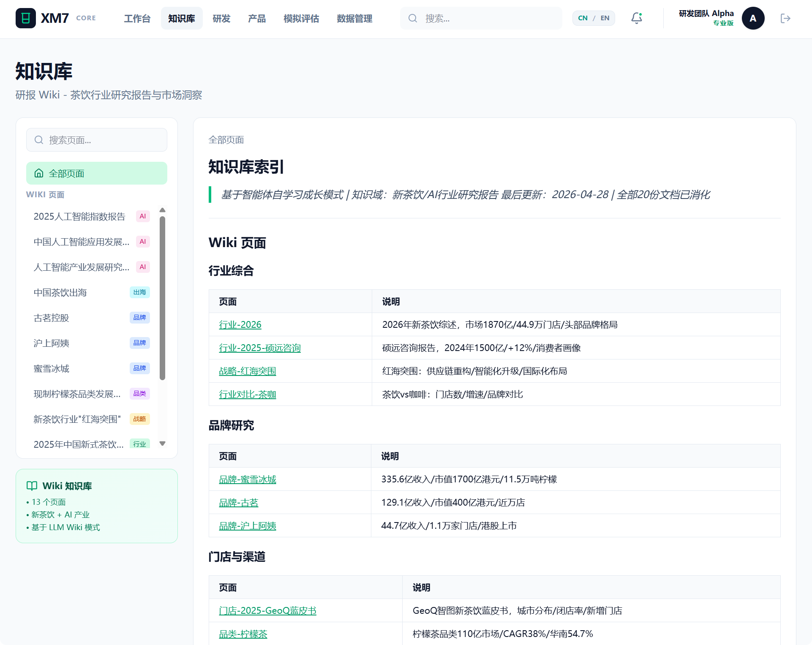Click the top search magnifier icon
The width and height of the screenshot is (812, 645).
pos(413,18)
